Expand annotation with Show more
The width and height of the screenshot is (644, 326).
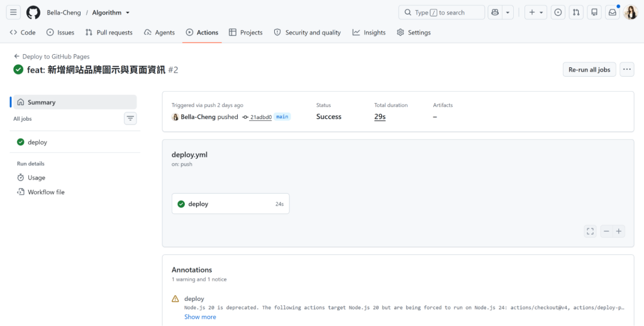point(200,317)
